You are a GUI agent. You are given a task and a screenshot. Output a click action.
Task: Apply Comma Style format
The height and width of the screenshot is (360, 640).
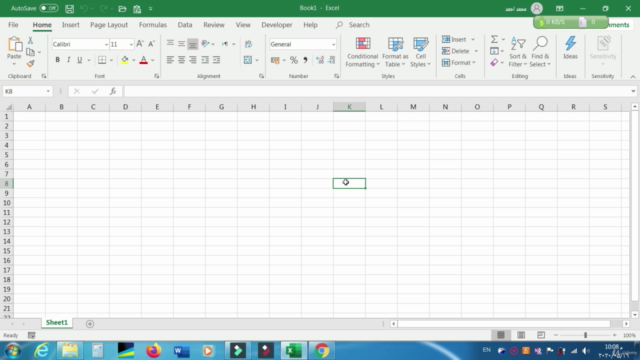coord(305,60)
